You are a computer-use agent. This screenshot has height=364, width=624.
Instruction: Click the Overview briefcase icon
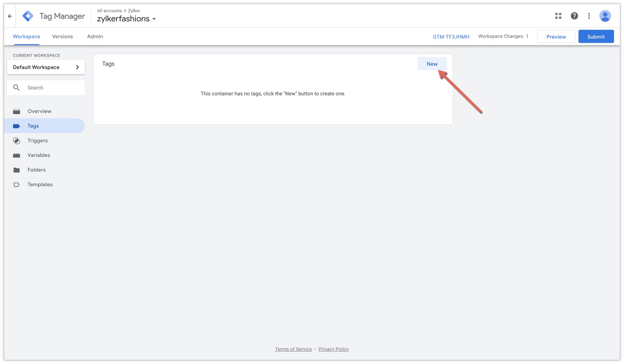point(16,111)
